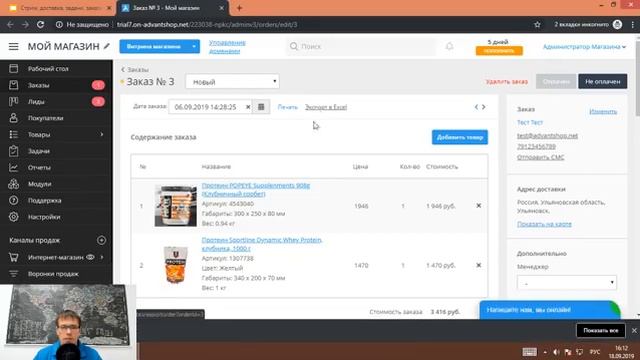Image resolution: width=640 pixels, height=360 pixels.
Task: Click the POPEYE protein product thumbnail
Action: click(x=176, y=205)
